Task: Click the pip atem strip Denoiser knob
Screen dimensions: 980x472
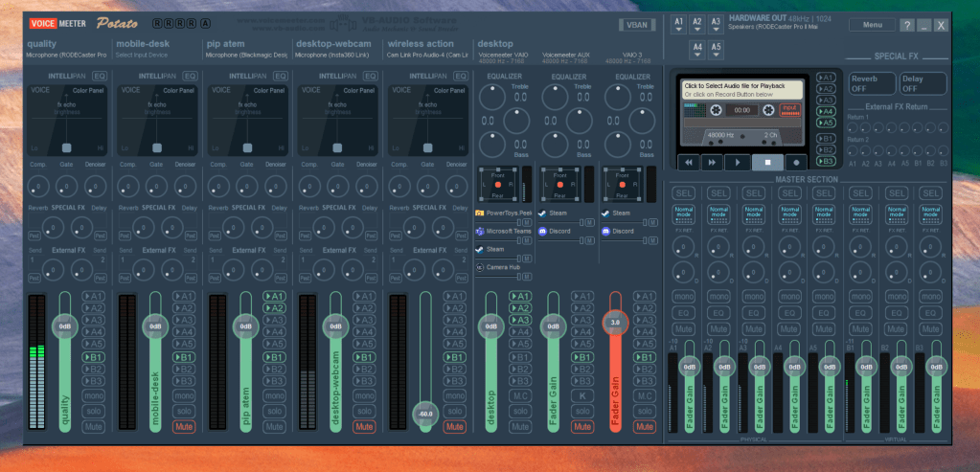Action: pyautogui.click(x=275, y=186)
